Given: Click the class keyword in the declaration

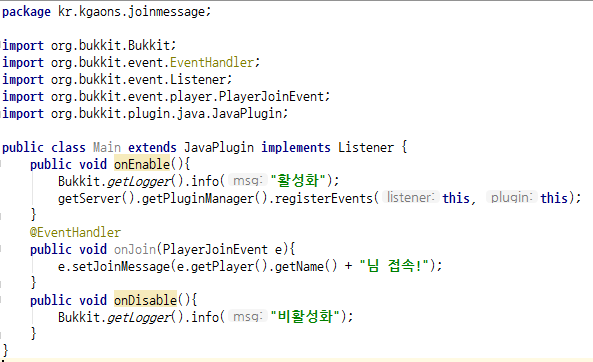Looking at the screenshot, I should (68, 148).
